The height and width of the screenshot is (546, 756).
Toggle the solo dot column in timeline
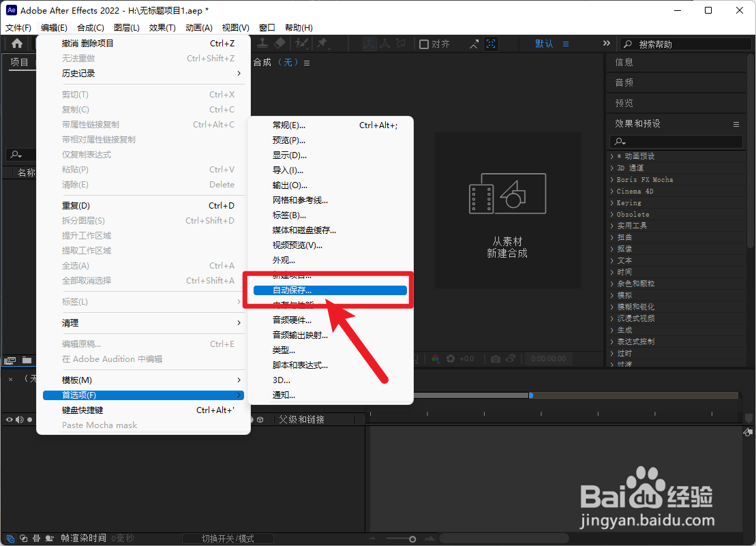tap(30, 420)
